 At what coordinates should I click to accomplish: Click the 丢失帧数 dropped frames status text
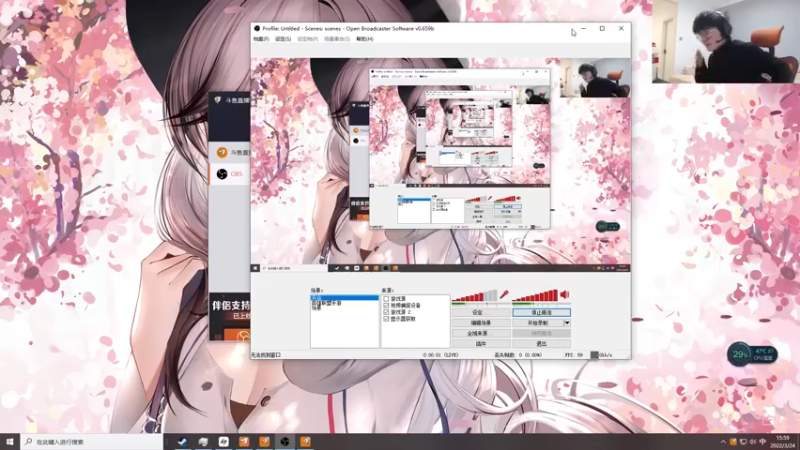pos(517,355)
